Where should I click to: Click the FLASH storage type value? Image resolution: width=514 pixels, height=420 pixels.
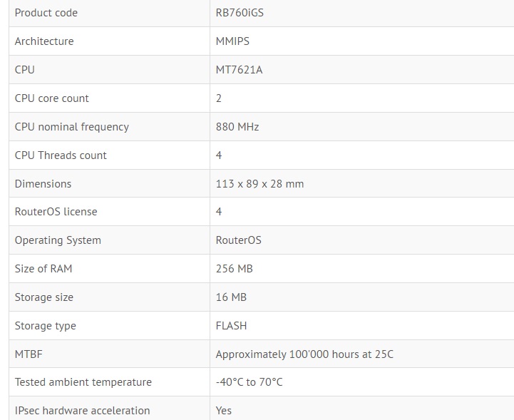[x=231, y=326]
